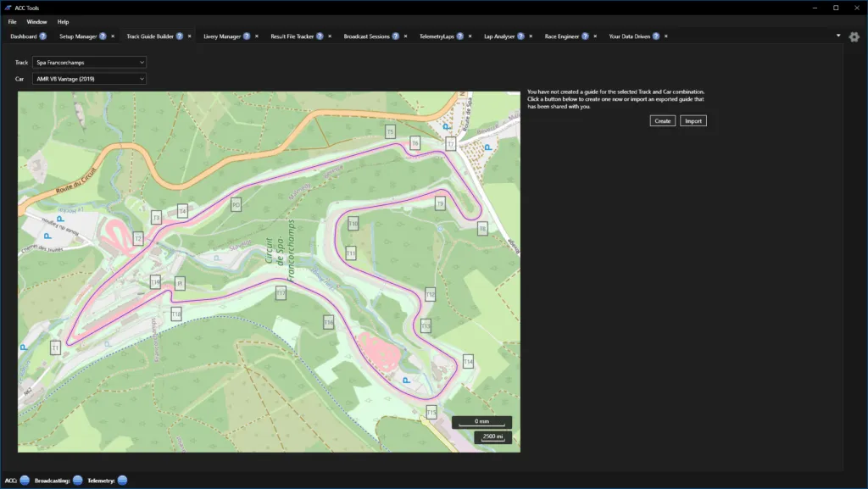Close the Result File Tracker tab
This screenshot has width=868, height=489.
(330, 36)
